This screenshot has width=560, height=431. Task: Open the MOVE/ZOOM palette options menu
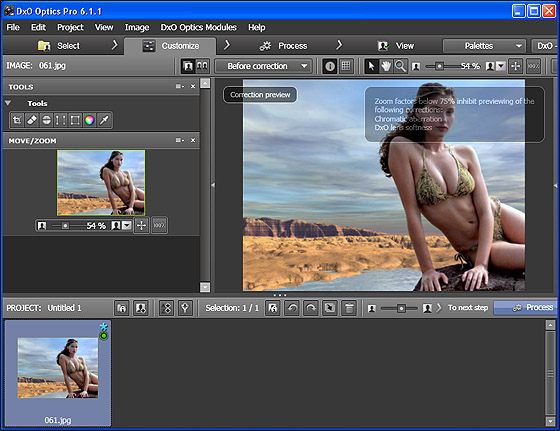point(180,140)
